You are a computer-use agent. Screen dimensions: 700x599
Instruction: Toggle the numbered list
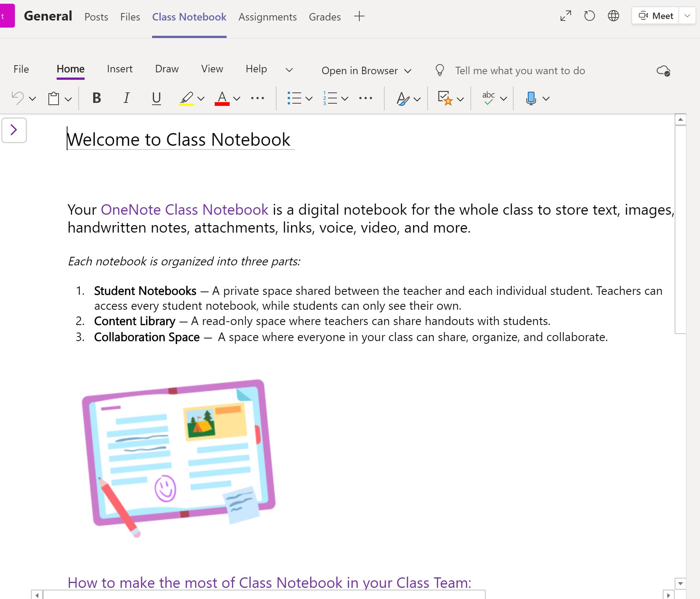330,98
